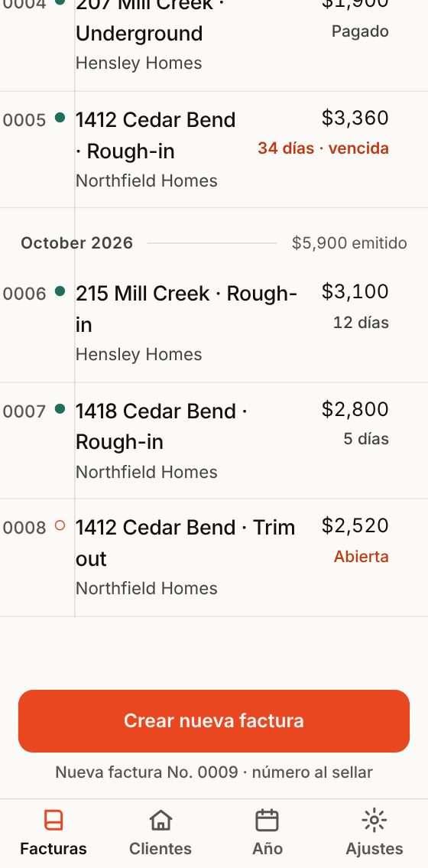Switch to the Clientes tab label
The image size is (428, 868).
pos(160,849)
